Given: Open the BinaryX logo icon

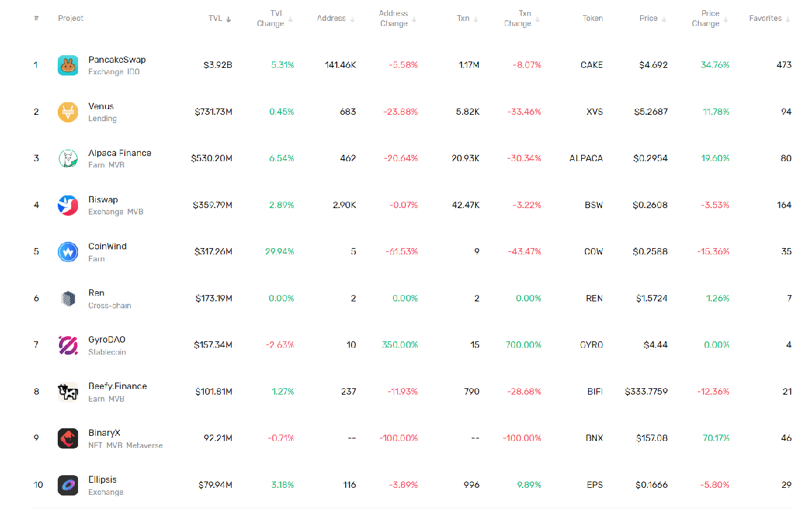Looking at the screenshot, I should click(68, 438).
